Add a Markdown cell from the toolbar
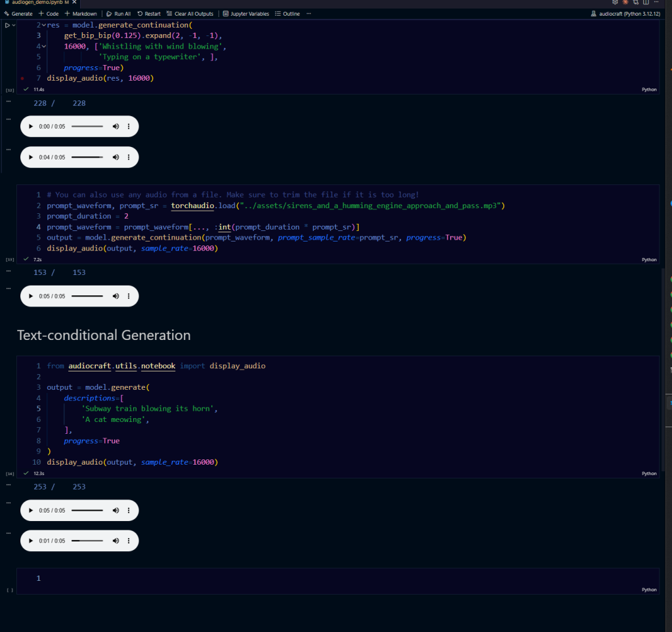Screen dimensions: 672x632 [81, 14]
